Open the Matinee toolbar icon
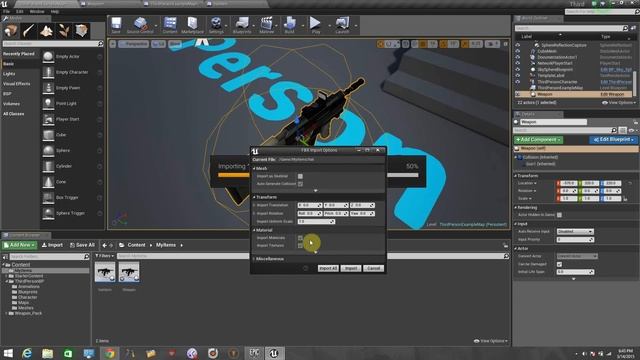This screenshot has width=640, height=360. pyautogui.click(x=267, y=24)
